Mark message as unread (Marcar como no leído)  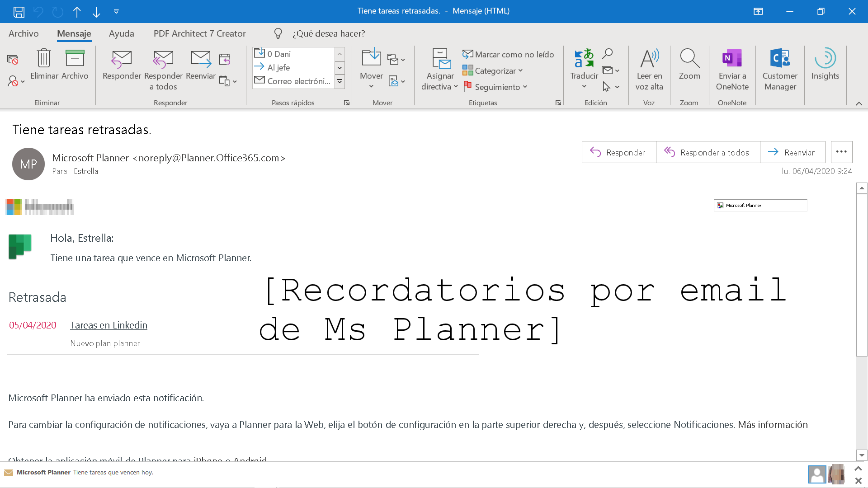(x=508, y=54)
